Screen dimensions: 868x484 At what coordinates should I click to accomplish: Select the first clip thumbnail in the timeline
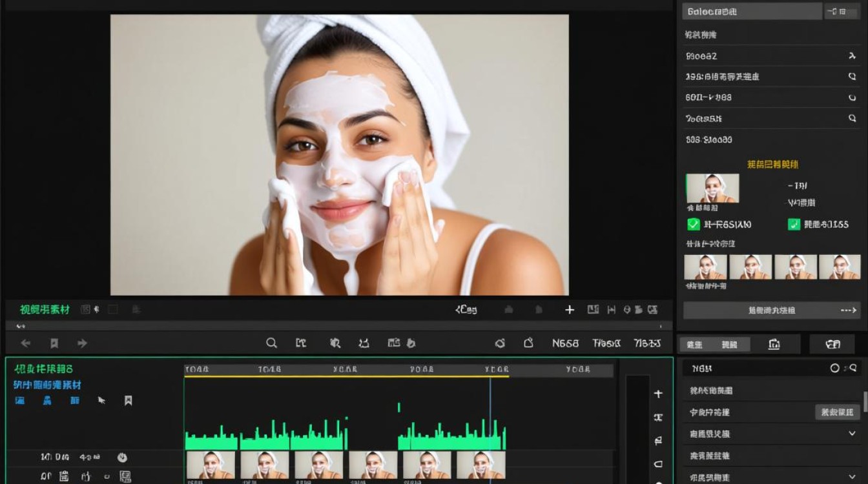pyautogui.click(x=211, y=465)
